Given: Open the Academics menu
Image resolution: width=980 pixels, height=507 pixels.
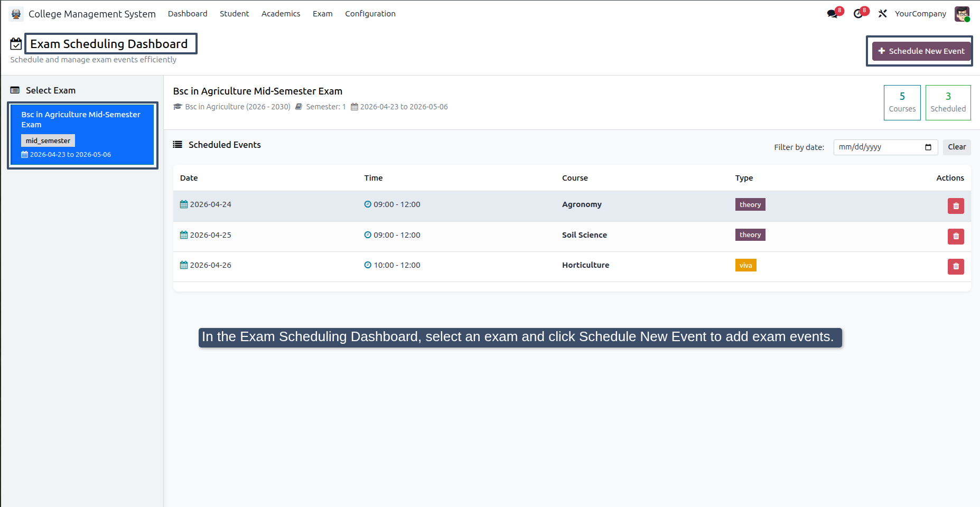Looking at the screenshot, I should tap(281, 14).
